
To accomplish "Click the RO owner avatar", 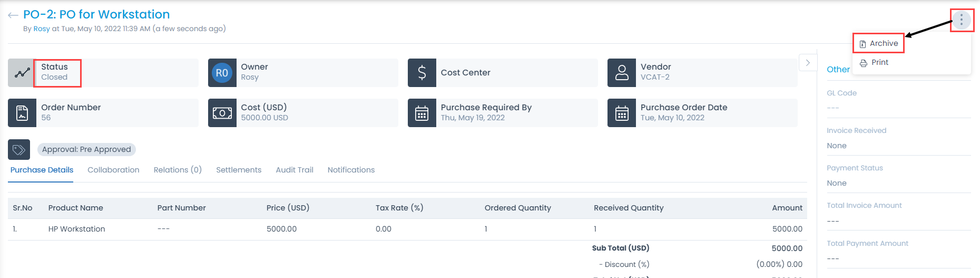I will pyautogui.click(x=222, y=73).
